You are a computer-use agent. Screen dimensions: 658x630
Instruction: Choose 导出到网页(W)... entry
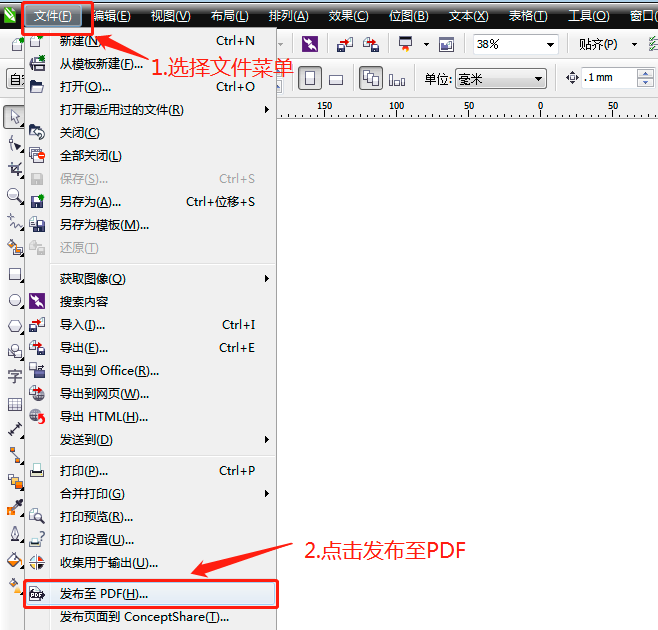click(x=151, y=394)
